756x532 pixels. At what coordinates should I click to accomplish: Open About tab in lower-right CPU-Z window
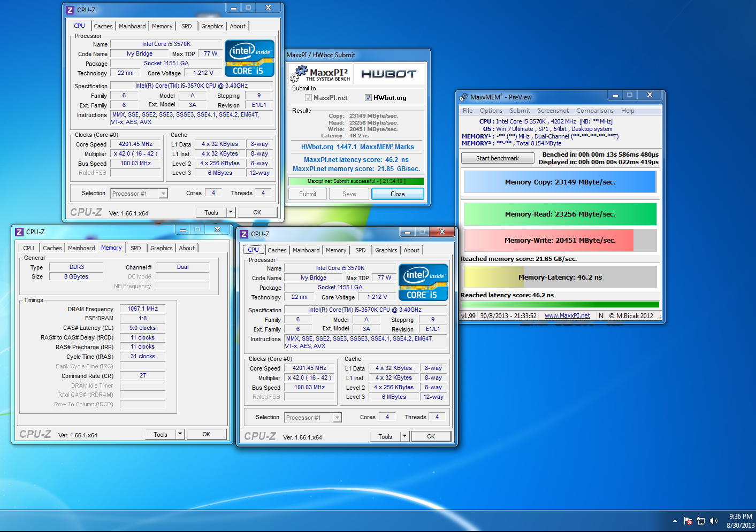pyautogui.click(x=411, y=250)
